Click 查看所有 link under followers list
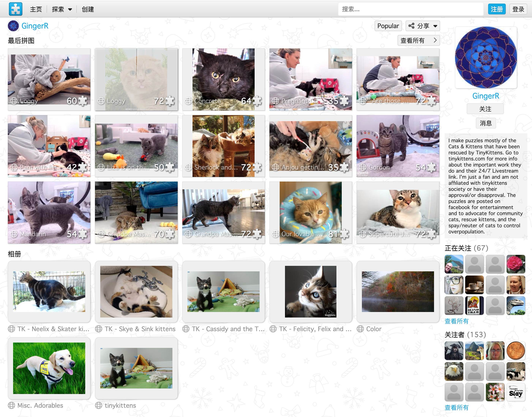Viewport: 532px width, 417px height. pyautogui.click(x=456, y=408)
